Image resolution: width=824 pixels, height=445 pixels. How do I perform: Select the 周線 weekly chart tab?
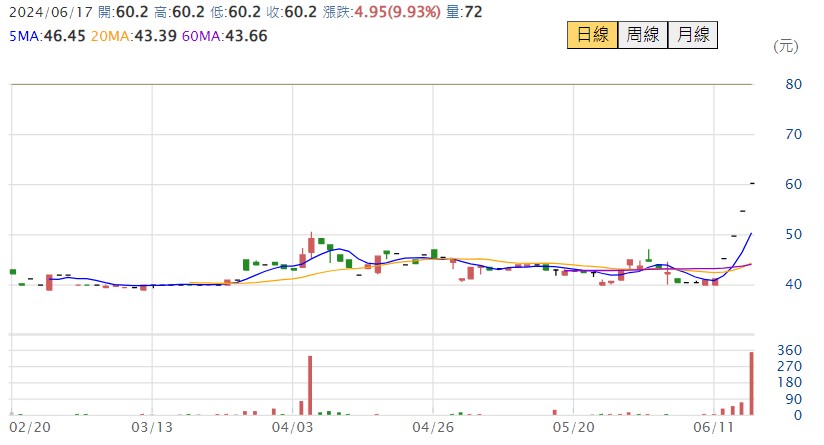[x=642, y=35]
